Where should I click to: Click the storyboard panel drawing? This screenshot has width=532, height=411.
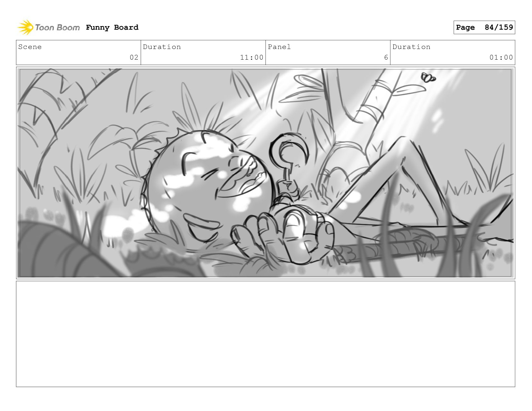coord(265,173)
